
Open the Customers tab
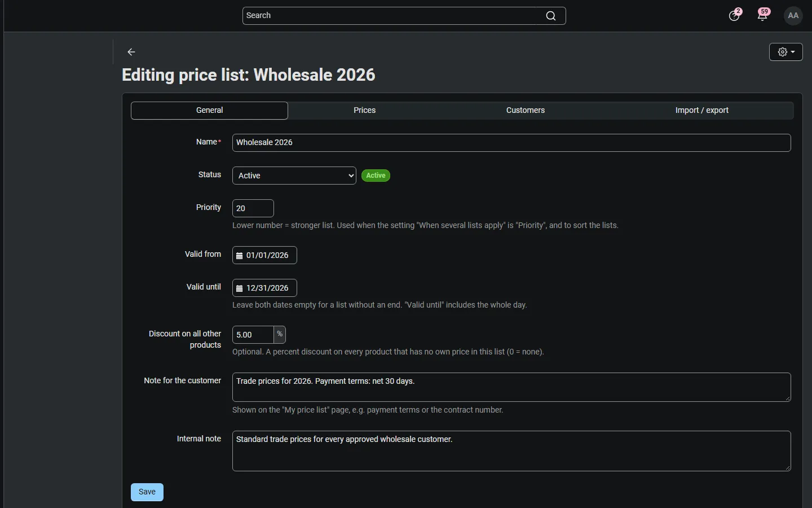tap(526, 111)
